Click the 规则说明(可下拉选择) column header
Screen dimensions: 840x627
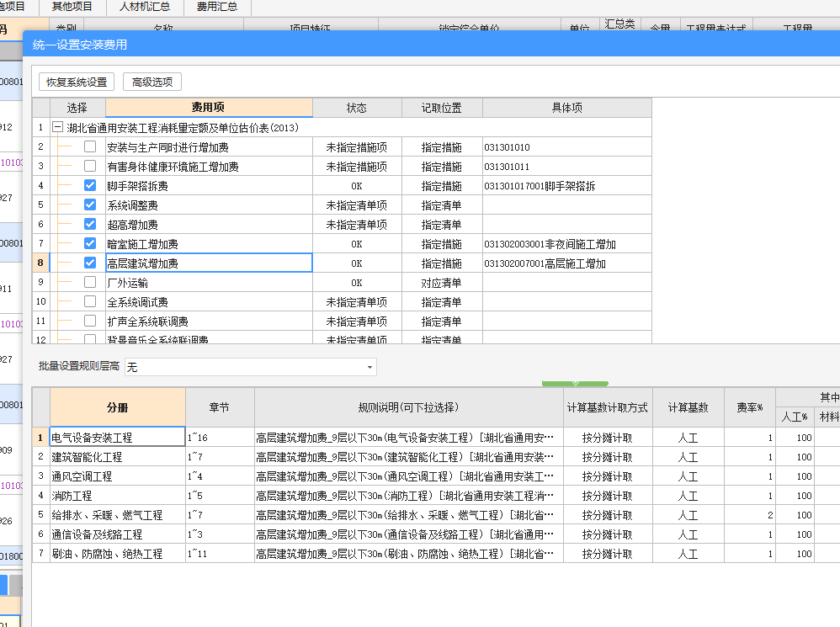click(409, 407)
